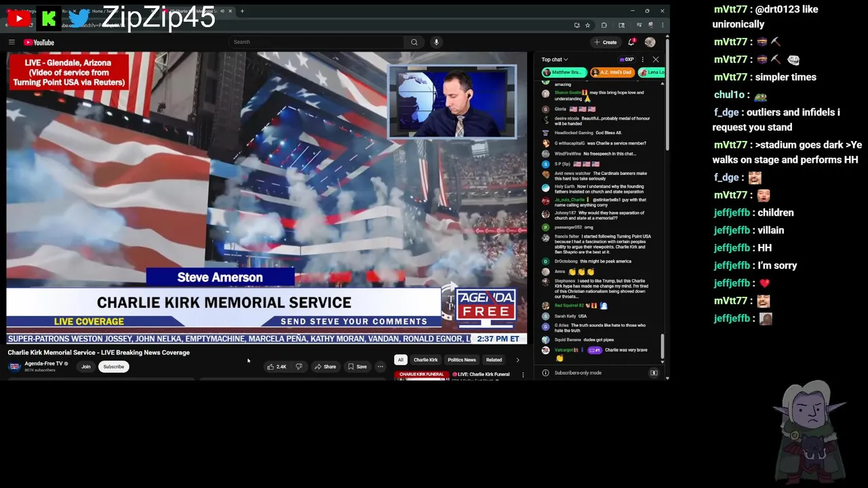Click the icon right of Subscribers-only mode

click(x=654, y=373)
